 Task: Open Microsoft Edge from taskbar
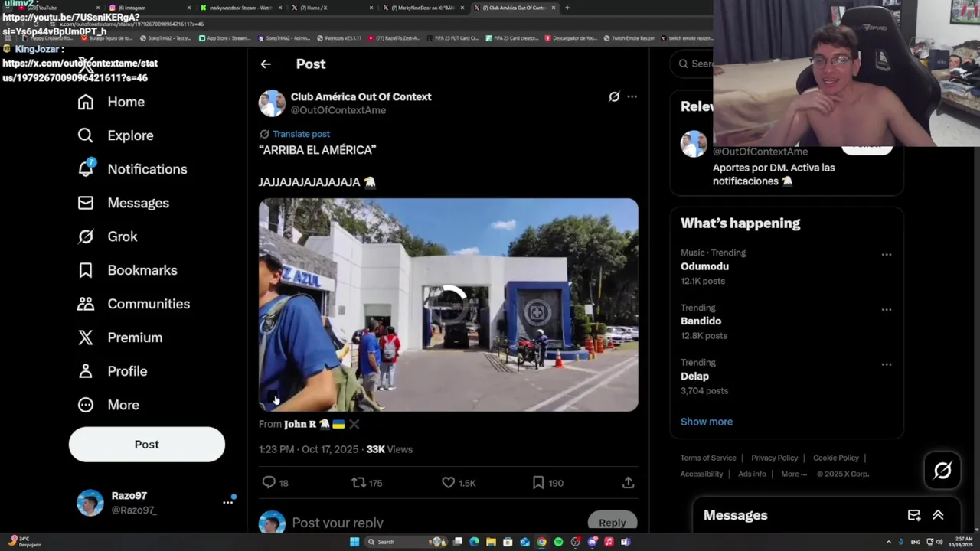(x=474, y=542)
